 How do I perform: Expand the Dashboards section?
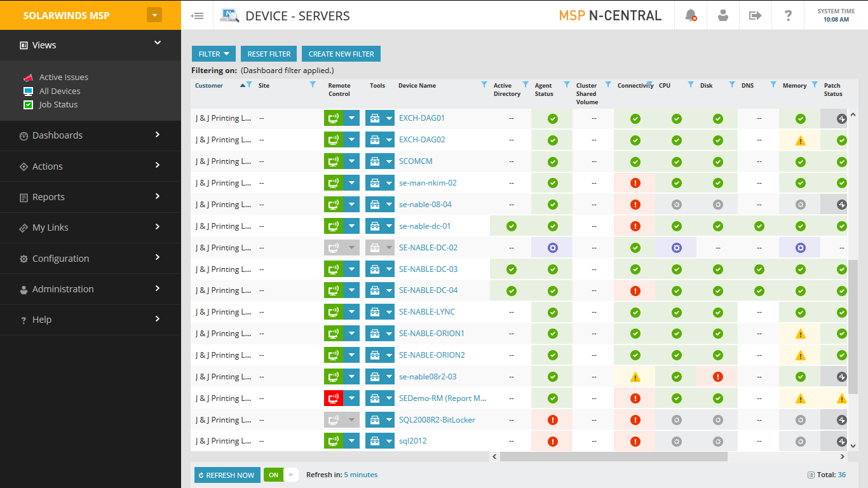coord(57,135)
